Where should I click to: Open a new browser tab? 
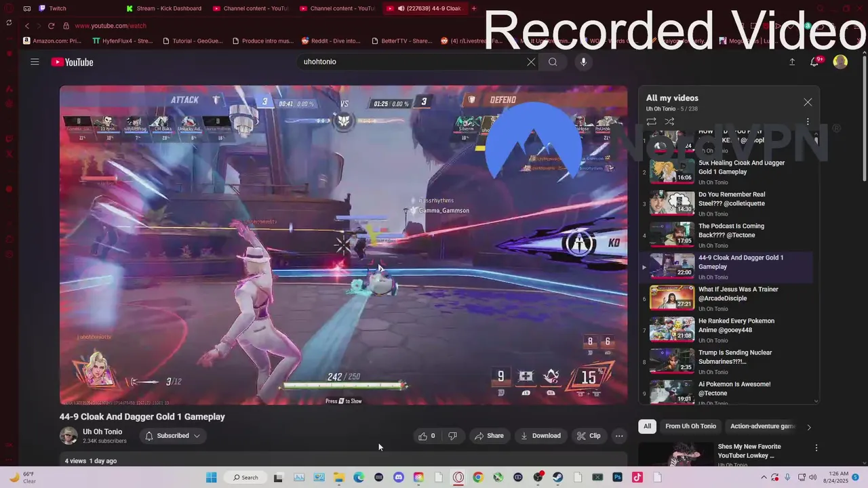[x=473, y=8]
